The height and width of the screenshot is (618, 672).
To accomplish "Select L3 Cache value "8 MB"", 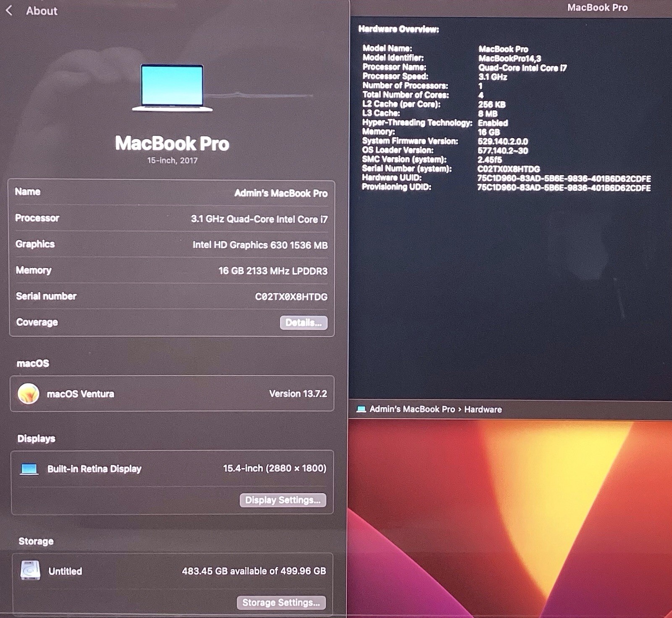I will (488, 114).
